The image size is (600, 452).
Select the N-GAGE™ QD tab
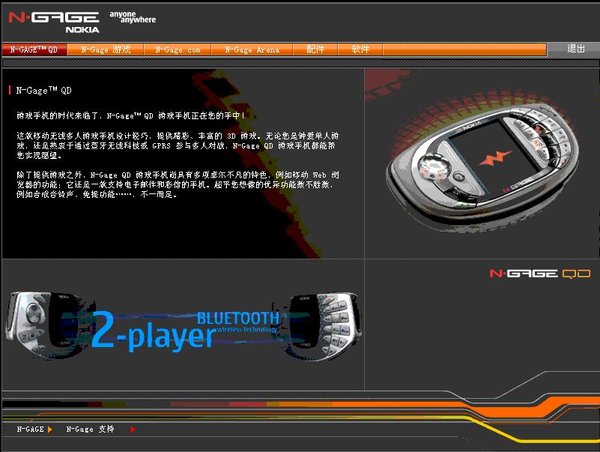click(31, 49)
